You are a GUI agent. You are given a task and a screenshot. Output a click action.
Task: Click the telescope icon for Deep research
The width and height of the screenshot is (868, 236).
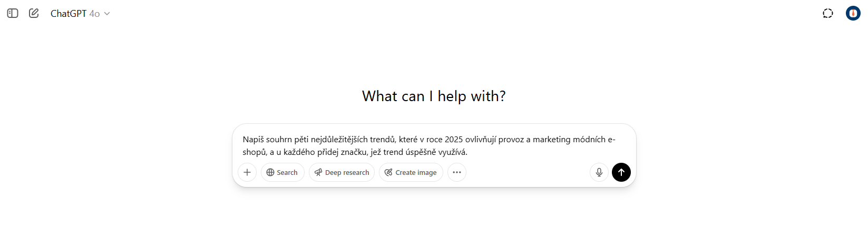point(318,172)
